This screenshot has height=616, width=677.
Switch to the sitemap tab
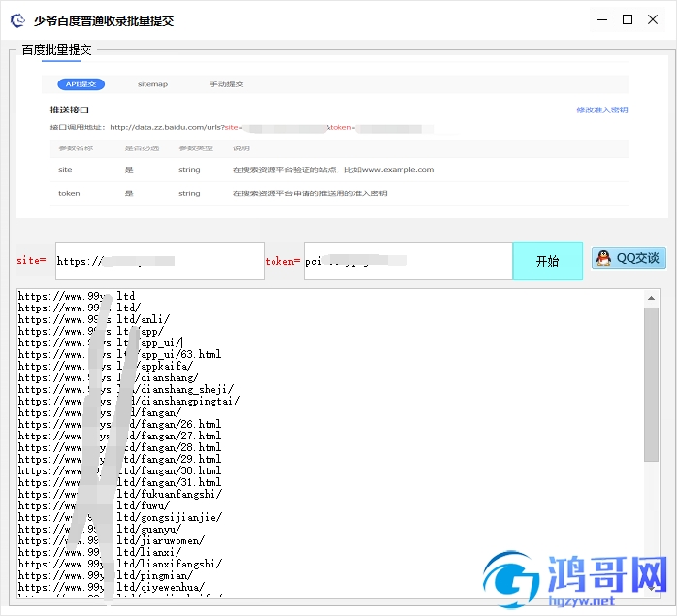tap(152, 84)
